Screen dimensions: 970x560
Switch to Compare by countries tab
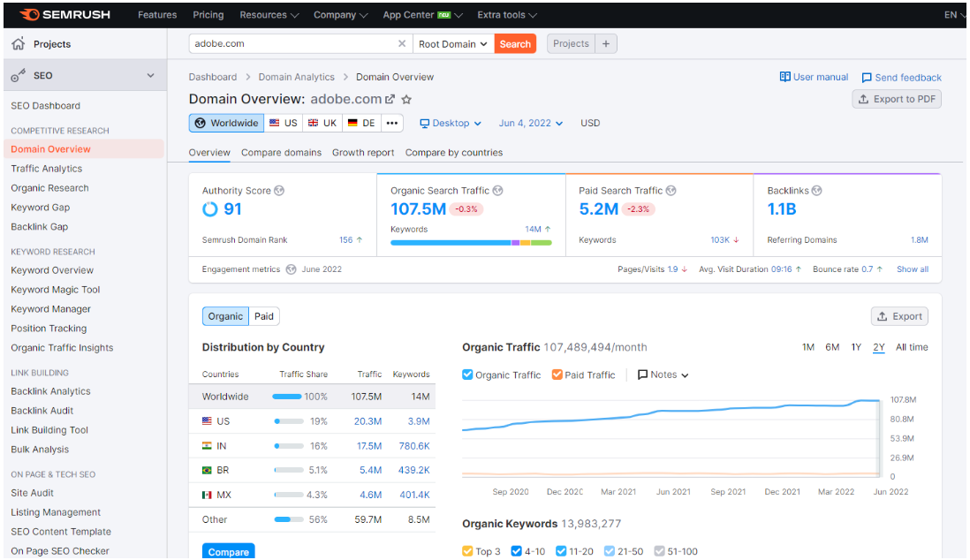454,152
